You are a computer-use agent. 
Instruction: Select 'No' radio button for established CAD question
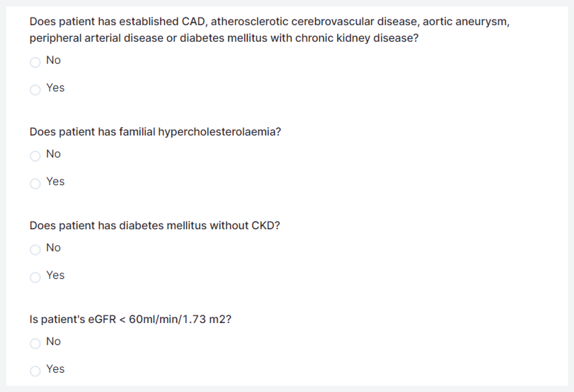35,62
